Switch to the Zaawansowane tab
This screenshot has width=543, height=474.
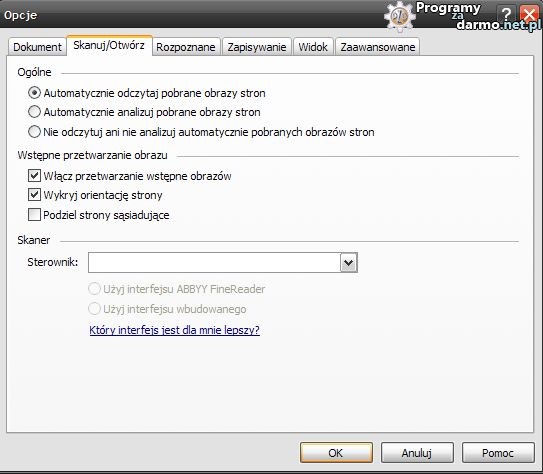pos(377,47)
